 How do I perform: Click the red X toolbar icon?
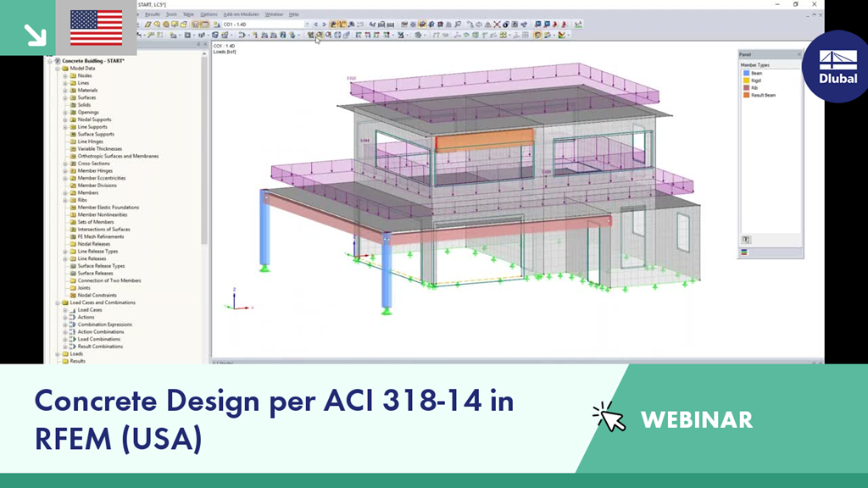[497, 25]
